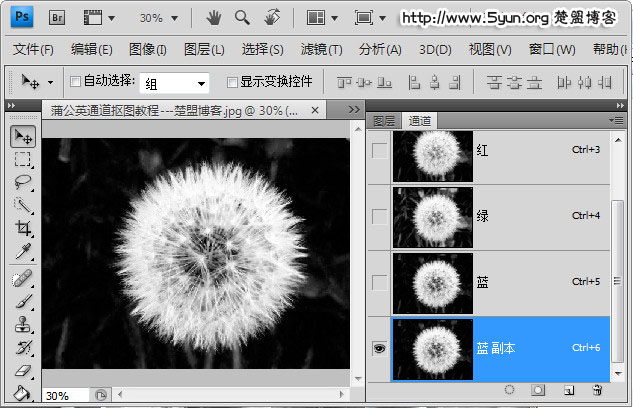Switch to the 图层 panel tab
Screen dimensions: 633x408
pyautogui.click(x=384, y=120)
